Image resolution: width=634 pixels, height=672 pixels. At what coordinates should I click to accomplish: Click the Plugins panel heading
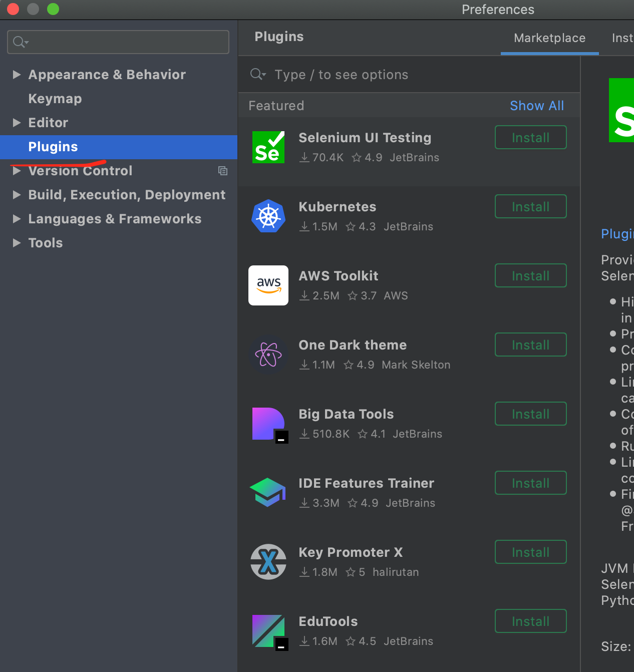(x=279, y=37)
